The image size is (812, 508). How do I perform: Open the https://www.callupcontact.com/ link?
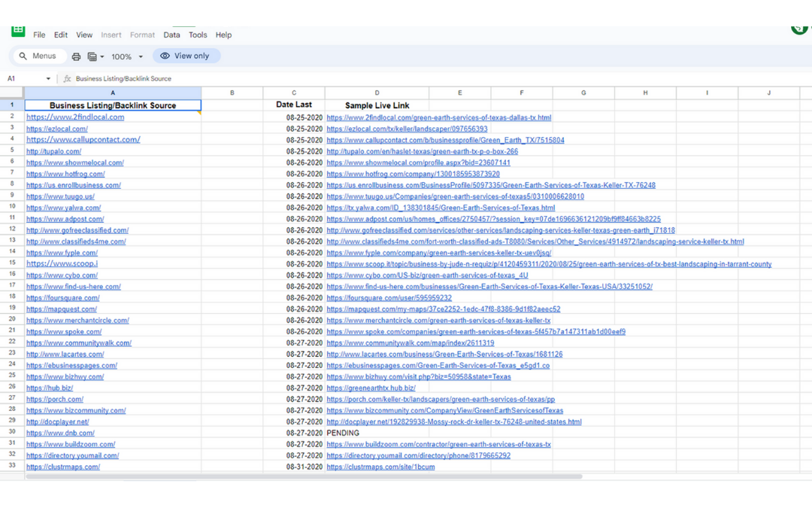tap(83, 139)
